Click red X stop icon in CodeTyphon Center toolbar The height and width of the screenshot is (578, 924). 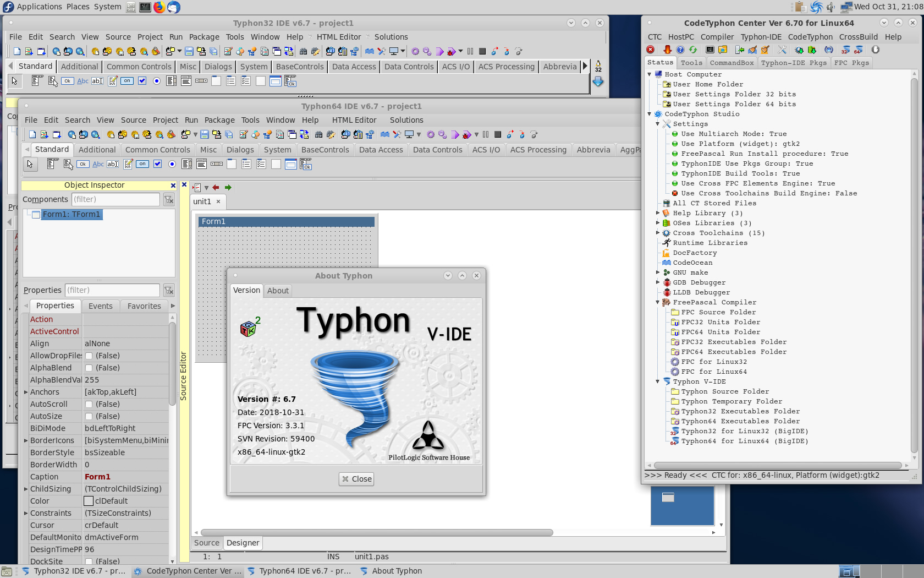651,50
